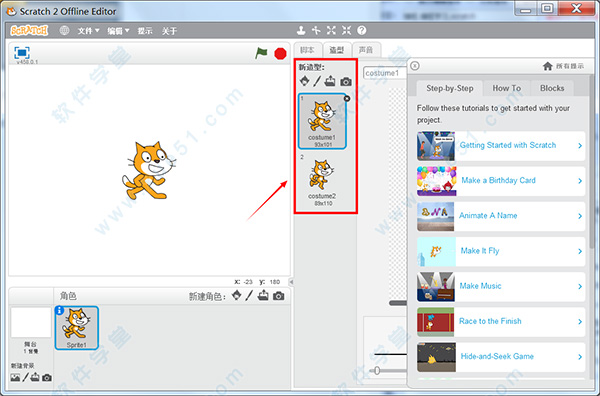600x396 pixels.
Task: Switch to the 声音 tab
Action: tap(366, 50)
